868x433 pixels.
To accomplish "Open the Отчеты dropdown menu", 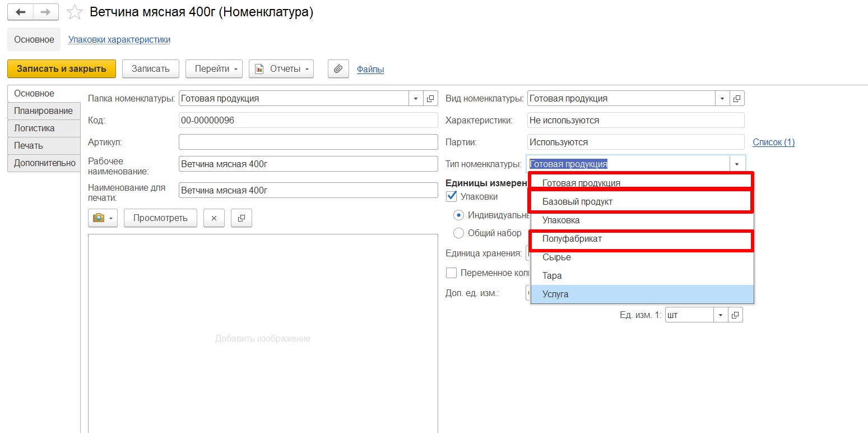I will pyautogui.click(x=281, y=69).
